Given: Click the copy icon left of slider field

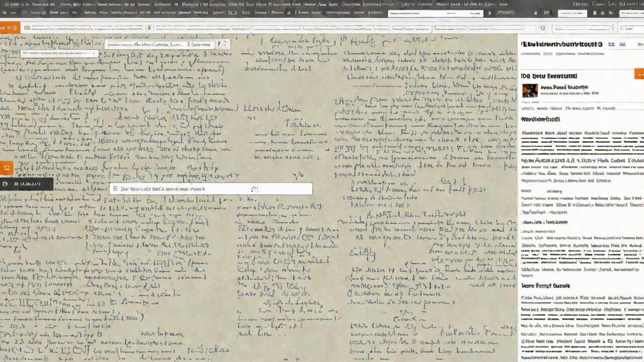Looking at the screenshot, I should pyautogui.click(x=543, y=28).
